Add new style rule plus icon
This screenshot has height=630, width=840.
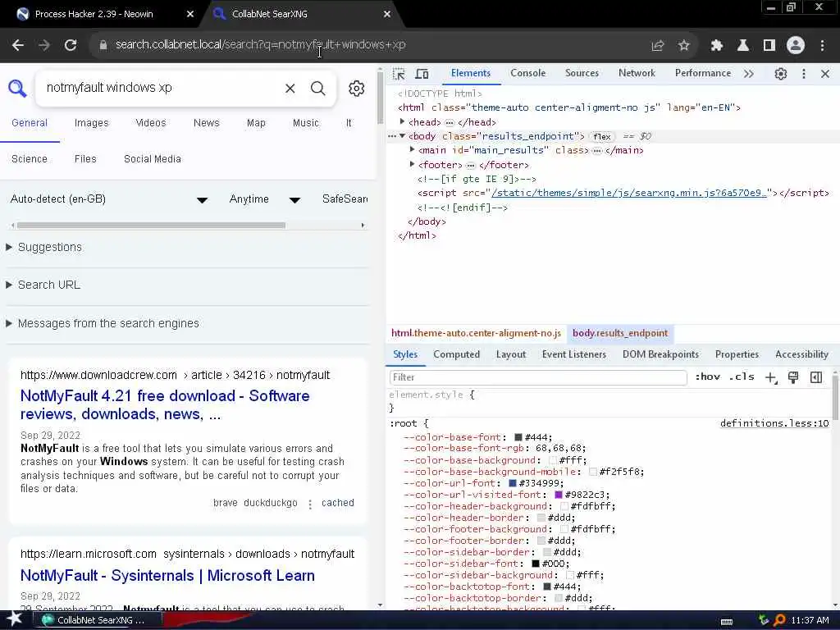(x=770, y=377)
